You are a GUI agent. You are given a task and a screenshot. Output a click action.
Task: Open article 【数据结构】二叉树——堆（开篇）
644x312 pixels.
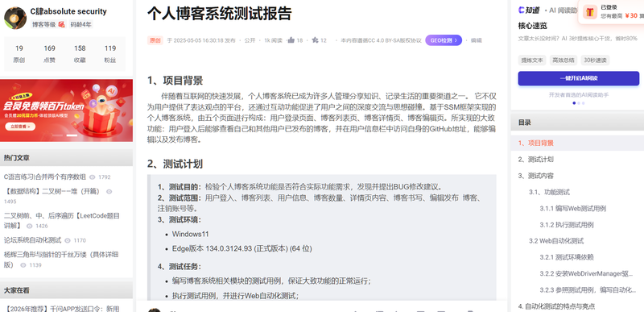[x=52, y=191]
